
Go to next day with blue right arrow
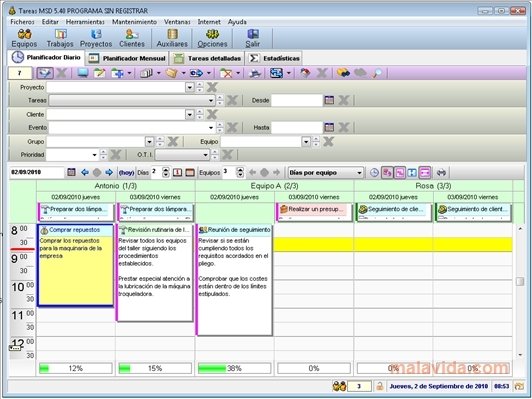109,172
